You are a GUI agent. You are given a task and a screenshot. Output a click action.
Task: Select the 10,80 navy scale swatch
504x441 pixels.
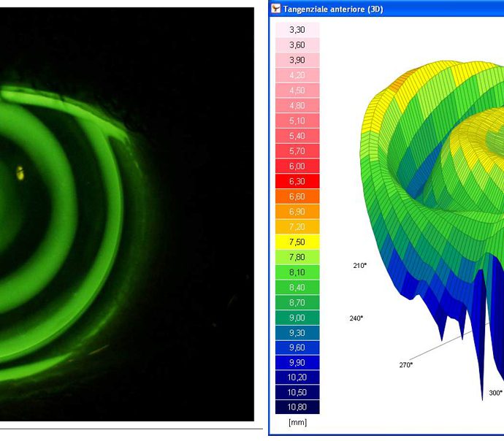[x=297, y=407]
